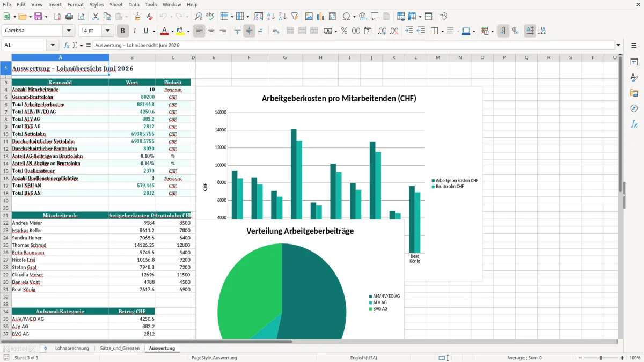Click PageStyle_Auswertung in status bar
Viewport: 644px width, 362px height.
[214, 358]
